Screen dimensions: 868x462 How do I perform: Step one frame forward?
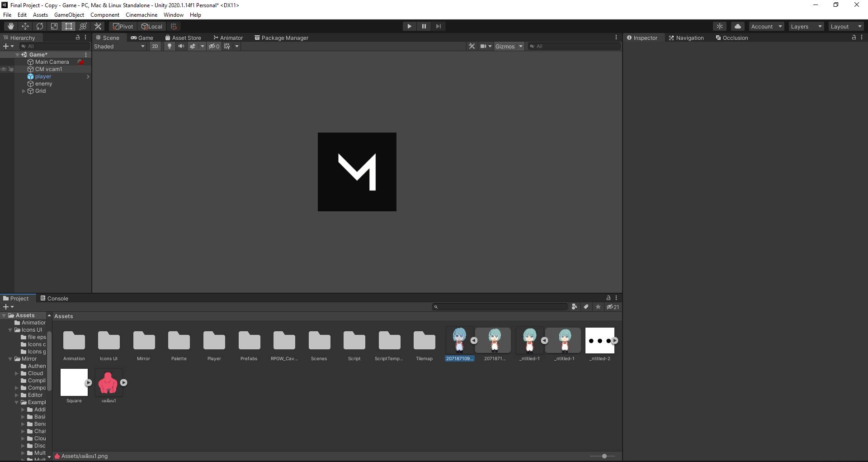click(x=438, y=26)
